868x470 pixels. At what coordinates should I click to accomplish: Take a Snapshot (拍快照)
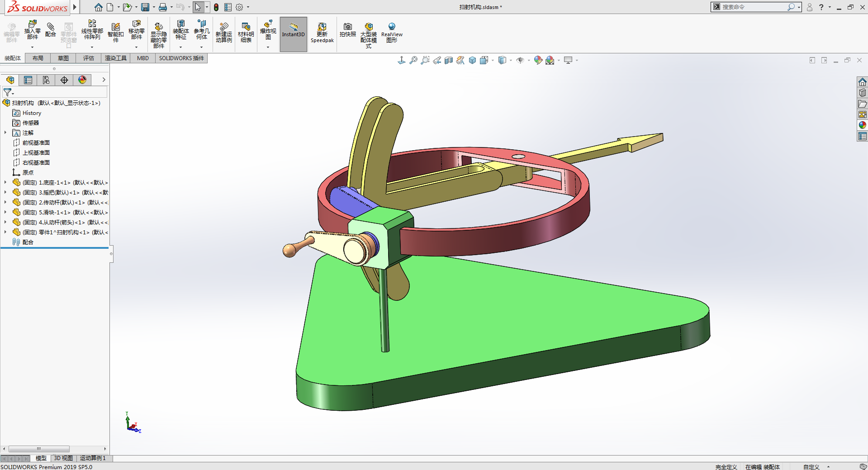click(x=347, y=30)
